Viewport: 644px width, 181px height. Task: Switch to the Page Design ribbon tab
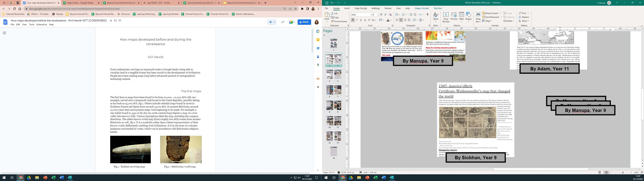[361, 8]
